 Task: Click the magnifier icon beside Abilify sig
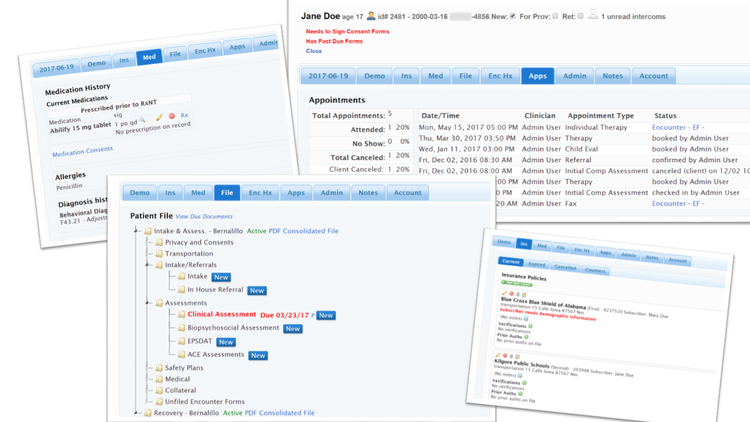pos(142,120)
